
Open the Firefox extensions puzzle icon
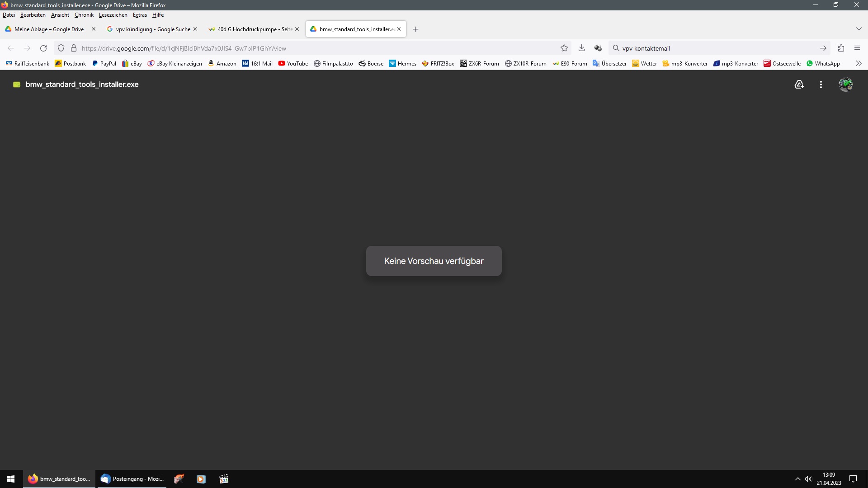(x=841, y=48)
